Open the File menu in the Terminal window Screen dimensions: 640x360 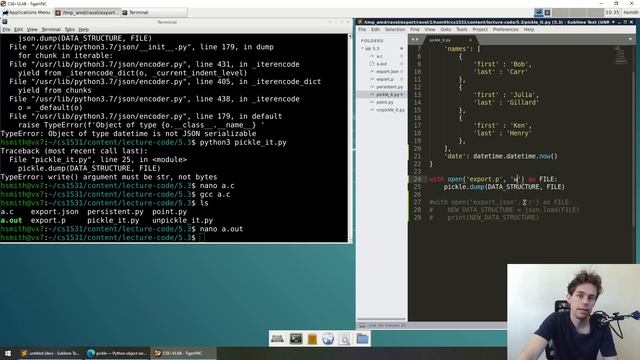pyautogui.click(x=6, y=29)
